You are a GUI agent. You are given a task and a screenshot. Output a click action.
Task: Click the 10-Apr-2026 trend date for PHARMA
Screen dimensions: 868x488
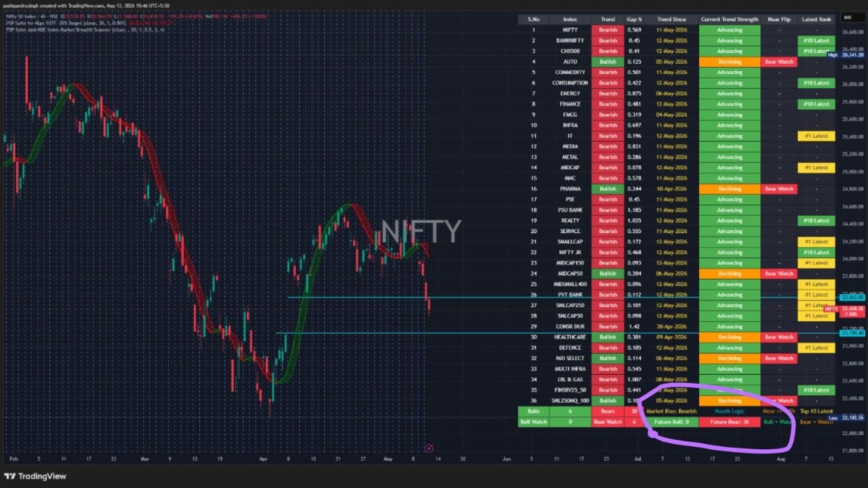coord(671,189)
